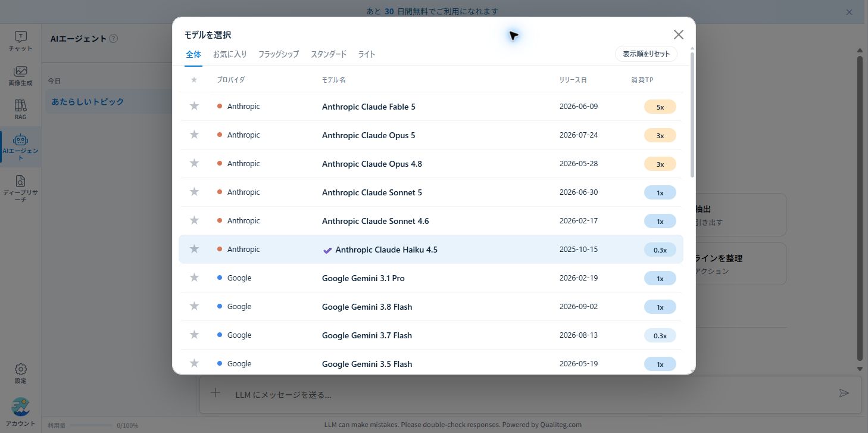Favorite Anthropic Claude Fable 5 with star
This screenshot has height=433, width=868.
point(194,106)
